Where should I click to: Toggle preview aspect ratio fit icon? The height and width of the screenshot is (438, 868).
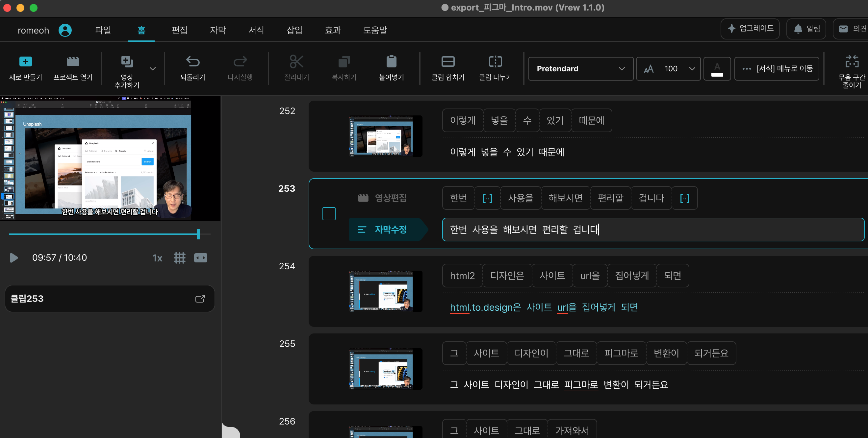point(200,258)
